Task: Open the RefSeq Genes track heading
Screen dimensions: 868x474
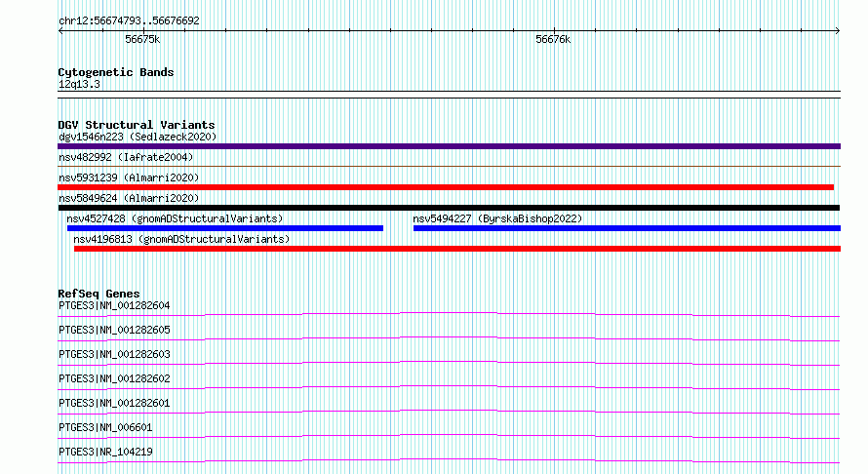Action: [x=99, y=294]
